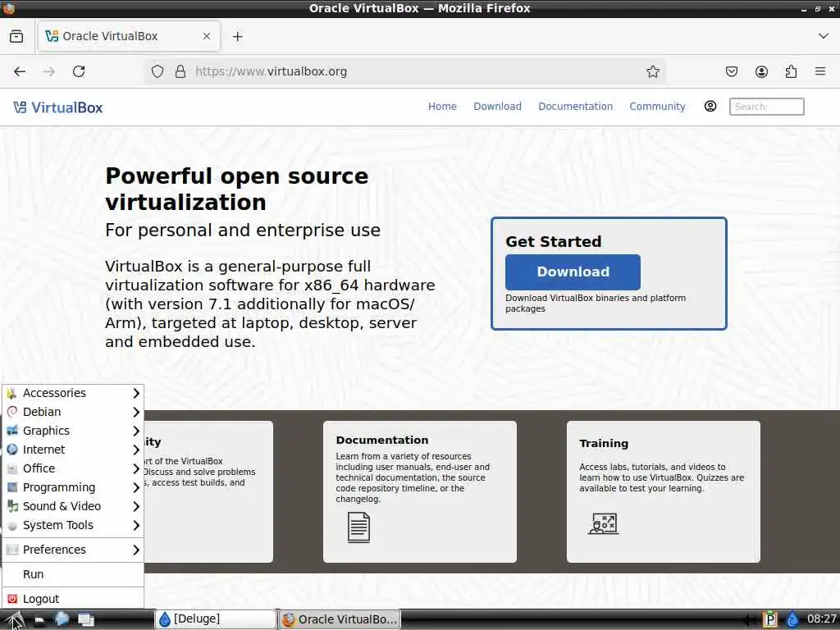Click the Debian swirl icon
This screenshot has height=630, width=840.
click(12, 412)
